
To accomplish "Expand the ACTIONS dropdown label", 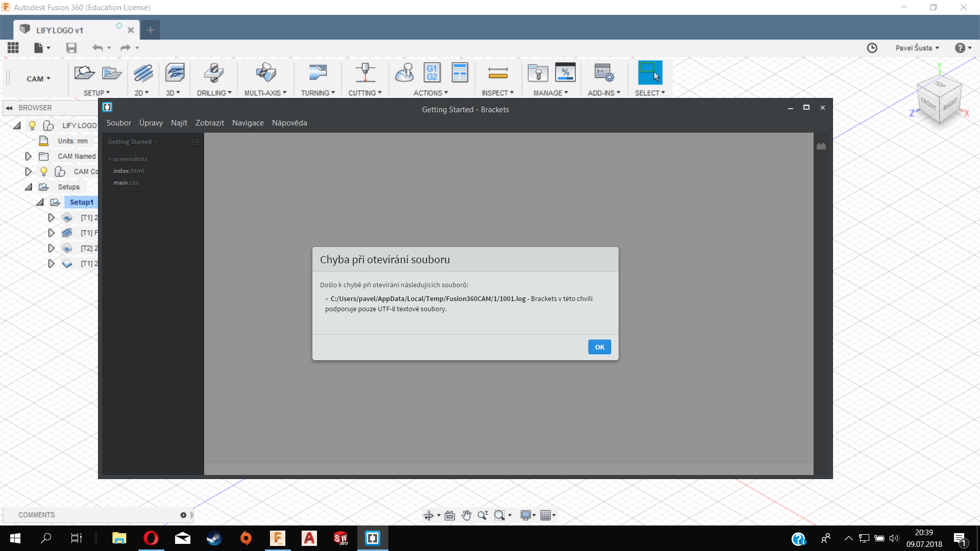I will point(431,93).
